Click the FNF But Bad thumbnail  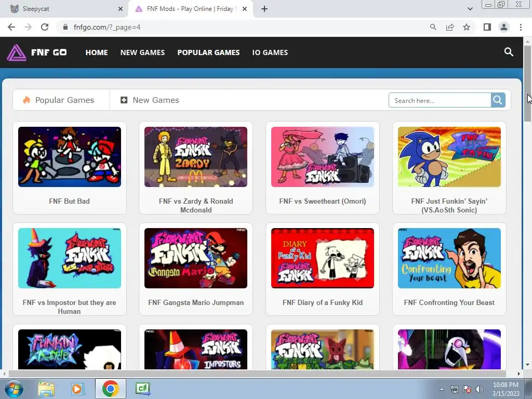coord(70,157)
